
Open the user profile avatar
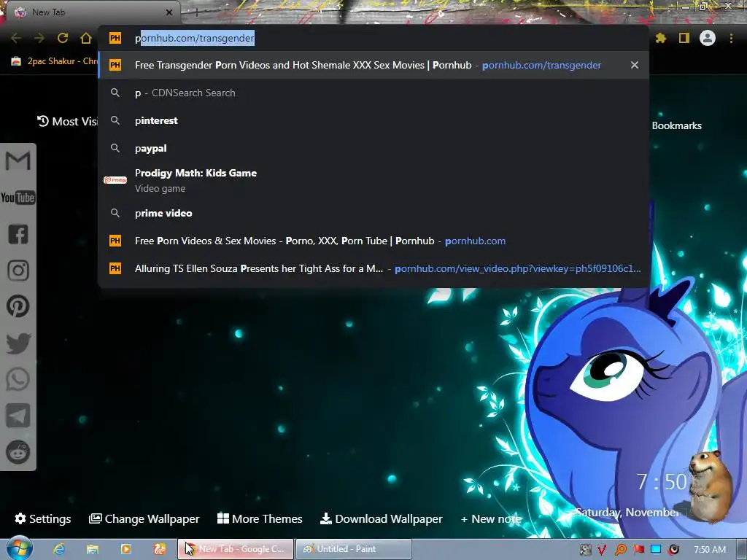(708, 38)
